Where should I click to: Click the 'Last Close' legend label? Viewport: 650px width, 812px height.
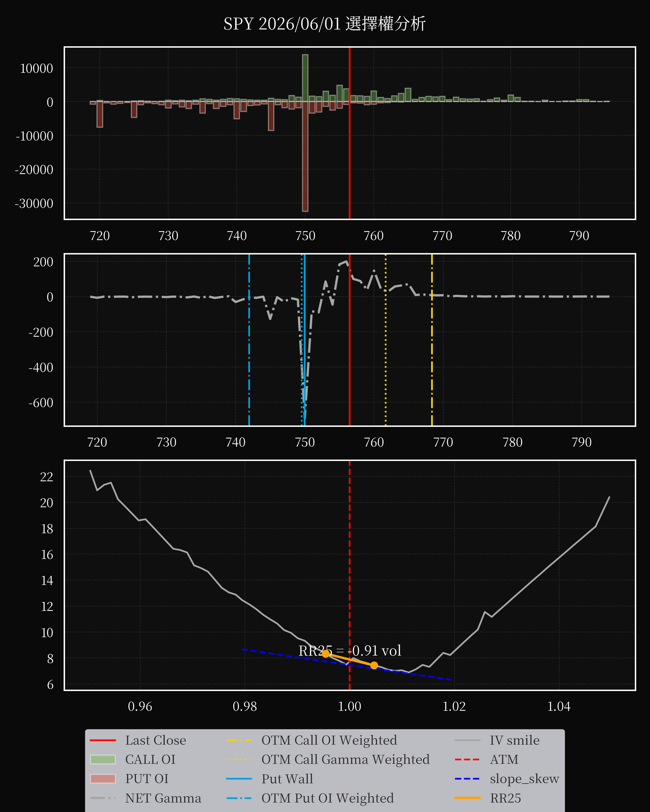point(156,741)
